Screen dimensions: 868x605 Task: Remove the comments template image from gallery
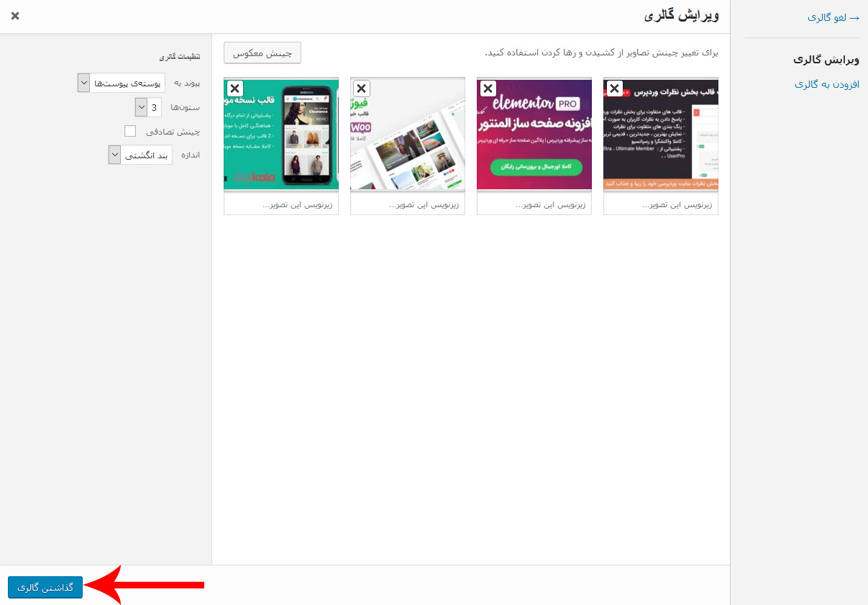coord(614,88)
